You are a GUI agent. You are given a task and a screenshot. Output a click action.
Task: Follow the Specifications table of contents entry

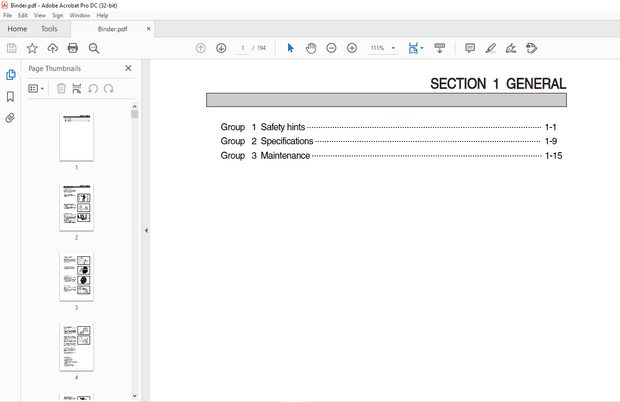pyautogui.click(x=287, y=141)
